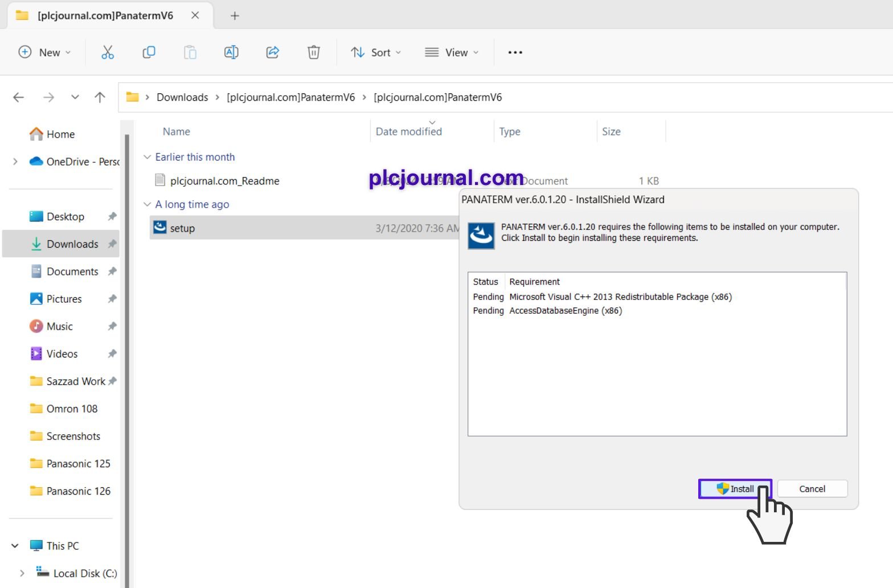The image size is (893, 588).
Task: Click the Music icon in sidebar
Action: tap(36, 326)
